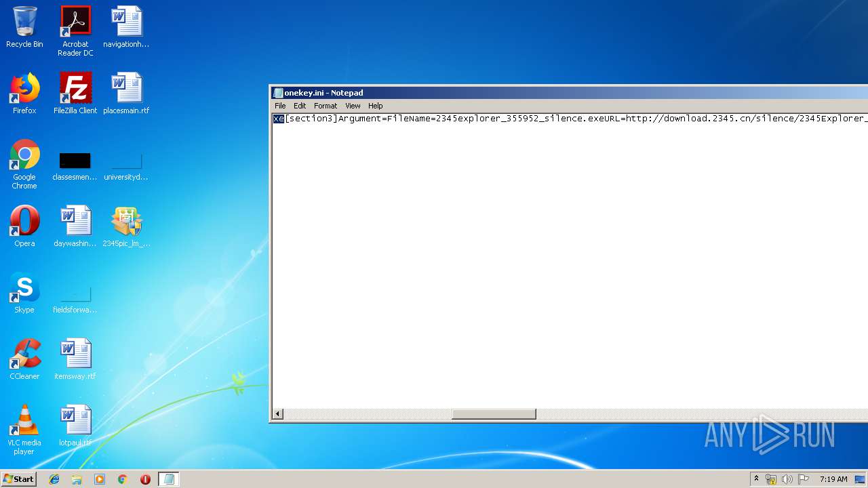Select the 2345pic_lm_... installer icon

point(126,226)
